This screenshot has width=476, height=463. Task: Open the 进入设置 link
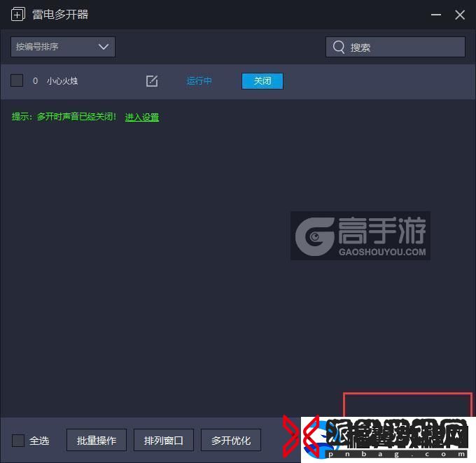tap(142, 117)
